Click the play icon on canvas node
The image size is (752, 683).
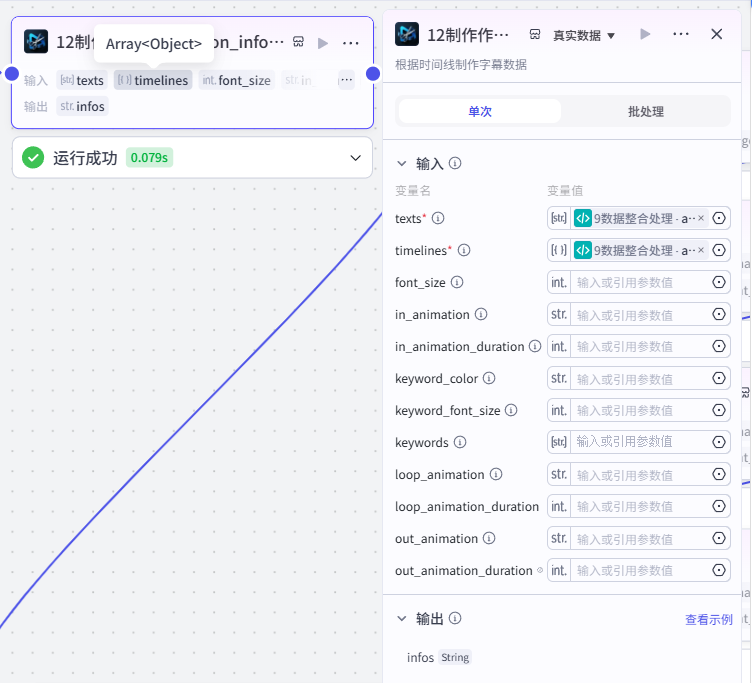[323, 43]
